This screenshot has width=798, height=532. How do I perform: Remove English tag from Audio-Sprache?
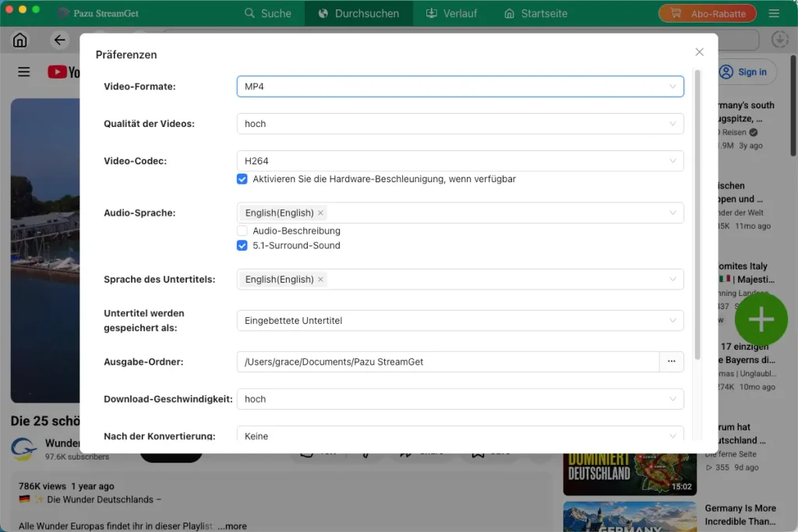320,213
